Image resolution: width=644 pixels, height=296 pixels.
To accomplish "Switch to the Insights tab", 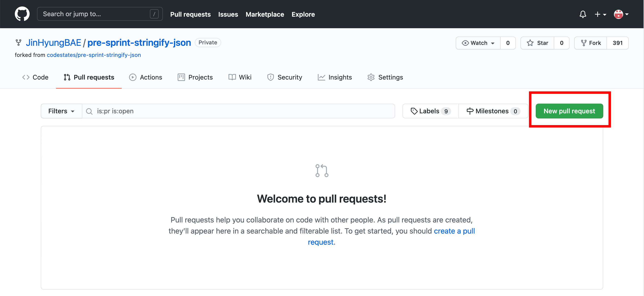I will 334,77.
